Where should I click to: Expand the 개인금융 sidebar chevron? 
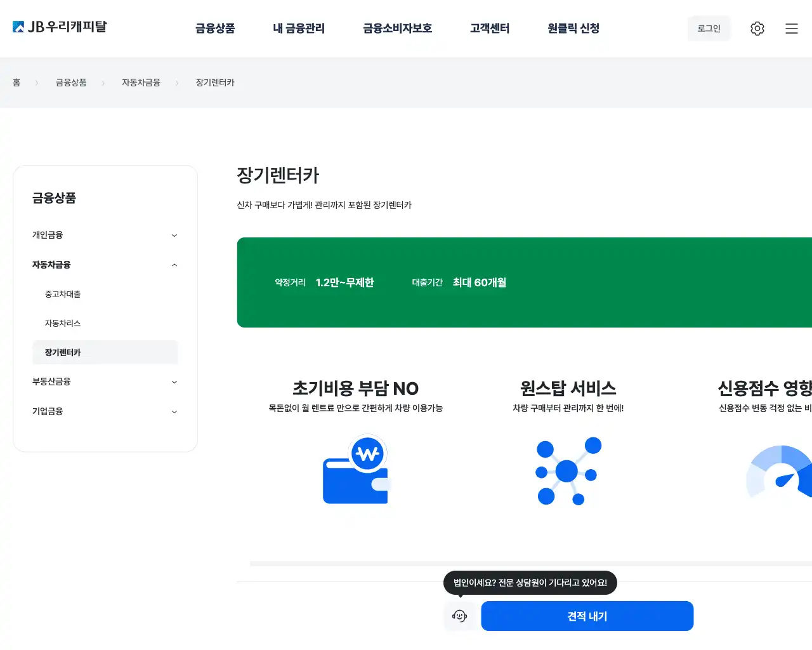pyautogui.click(x=174, y=235)
